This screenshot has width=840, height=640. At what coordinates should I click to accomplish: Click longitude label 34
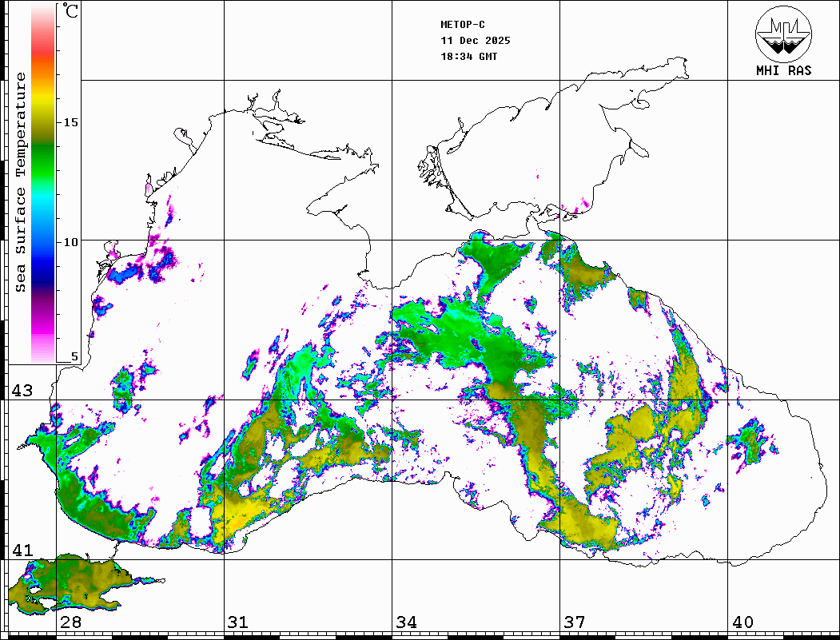pos(406,622)
